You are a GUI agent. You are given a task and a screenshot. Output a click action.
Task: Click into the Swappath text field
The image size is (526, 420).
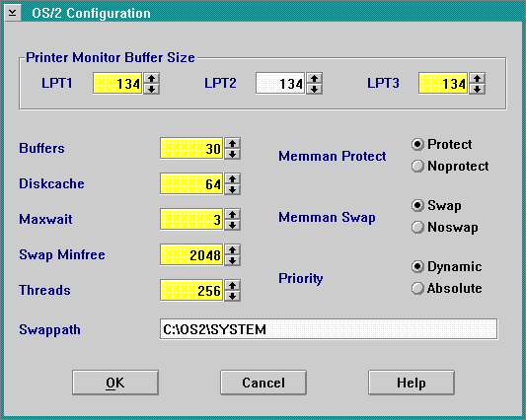[x=329, y=329]
